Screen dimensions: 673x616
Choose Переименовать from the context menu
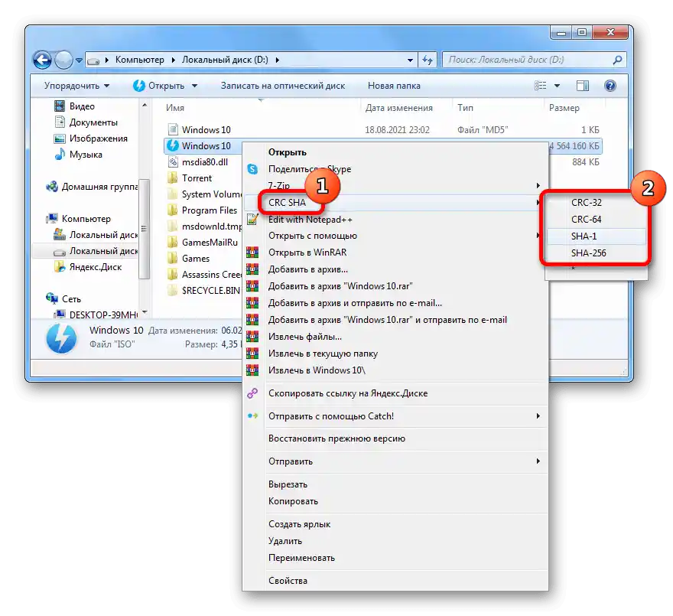coord(302,558)
